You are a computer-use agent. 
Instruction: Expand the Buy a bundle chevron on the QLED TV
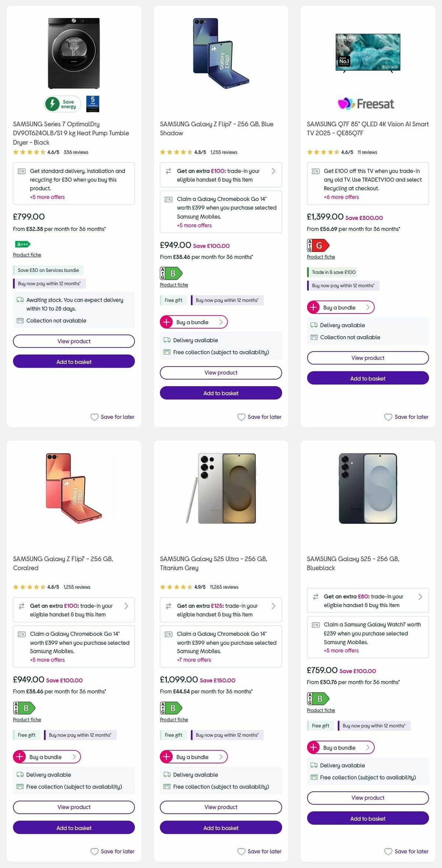[x=369, y=307]
